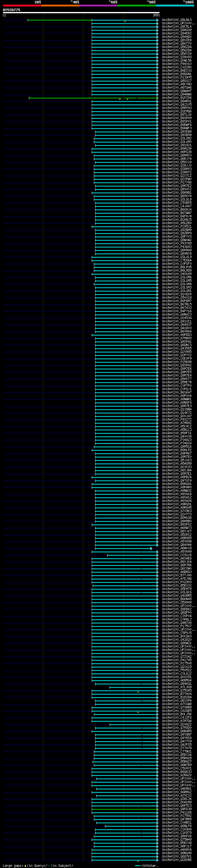Select label UniRef100_P17507
Viewport: 197px width, 868px height.
point(177,626)
